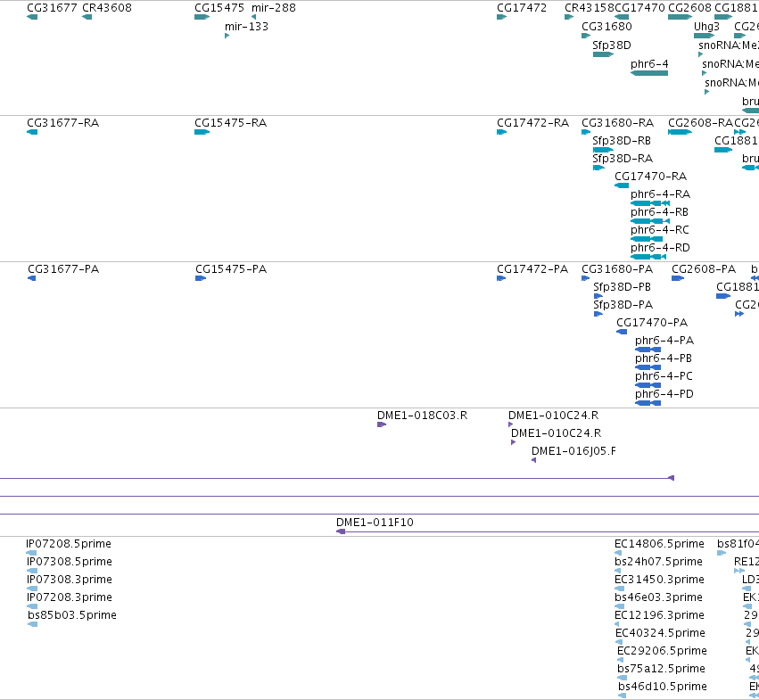Viewport: 759px width, 700px height.
Task: Click the IP07208.5prime EST label
Action: (69, 544)
